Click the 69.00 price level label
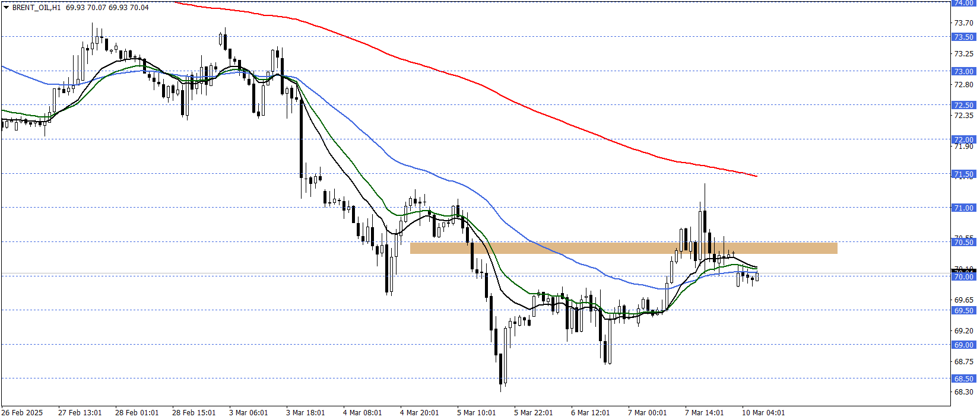The image size is (980, 420). [963, 345]
